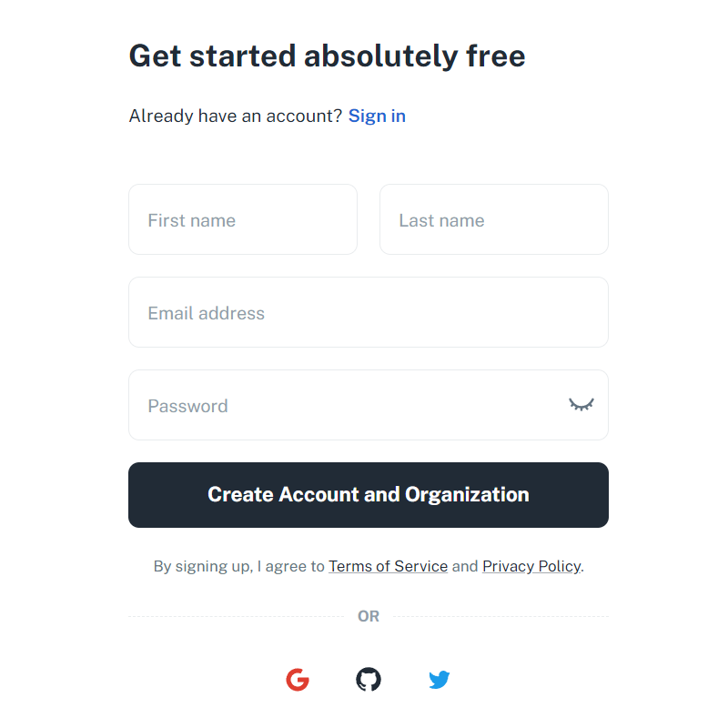Select the Email address input
The height and width of the screenshot is (728, 728).
pos(369,313)
